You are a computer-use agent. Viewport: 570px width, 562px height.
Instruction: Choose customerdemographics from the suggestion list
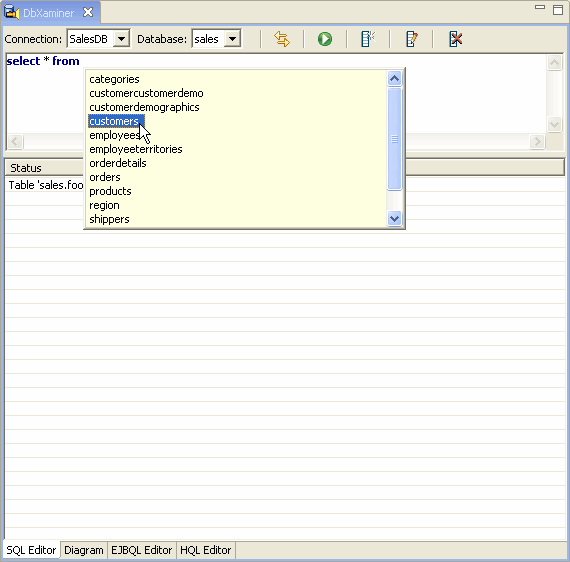144,107
